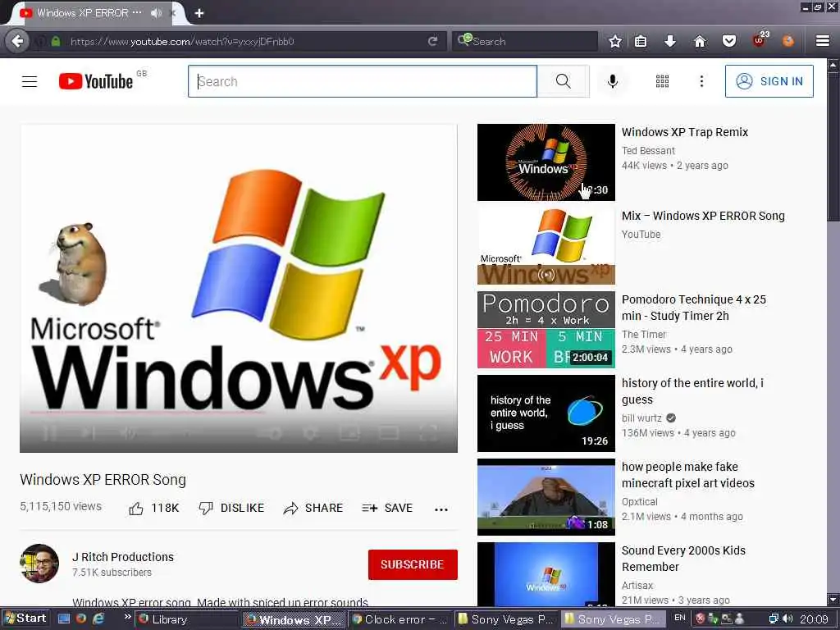Sign in to YouTube
Image resolution: width=840 pixels, height=630 pixels.
[x=769, y=81]
